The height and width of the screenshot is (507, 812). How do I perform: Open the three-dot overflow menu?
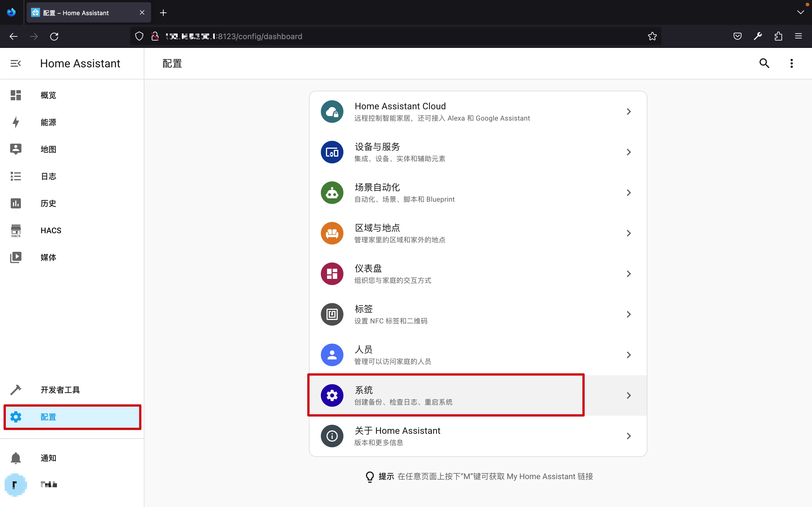coord(791,63)
